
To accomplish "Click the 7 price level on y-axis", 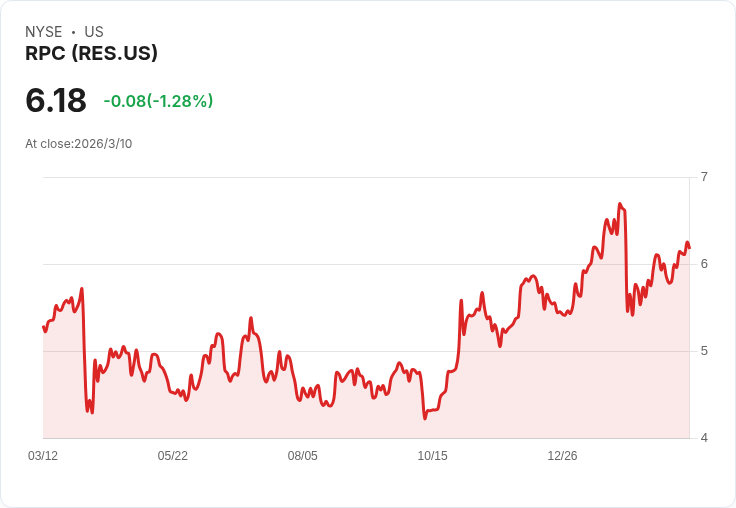I will [x=704, y=177].
